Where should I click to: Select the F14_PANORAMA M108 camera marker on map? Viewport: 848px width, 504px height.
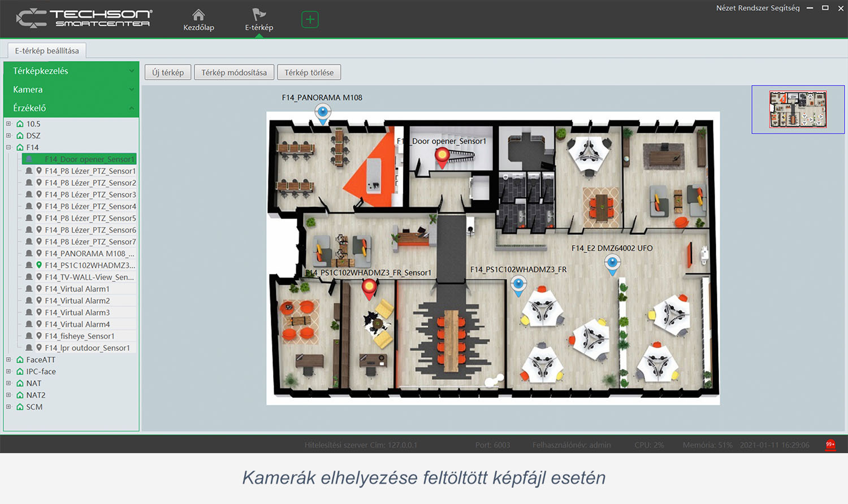pos(323,112)
